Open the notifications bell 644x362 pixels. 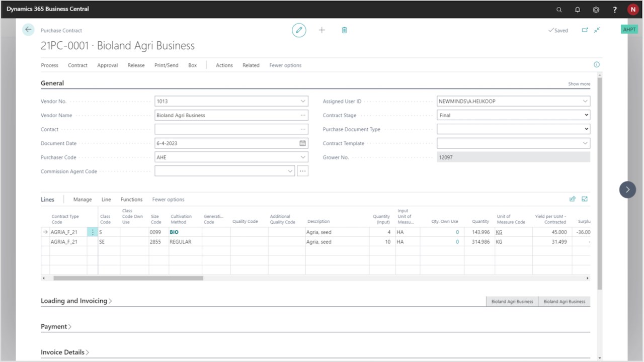coord(578,10)
